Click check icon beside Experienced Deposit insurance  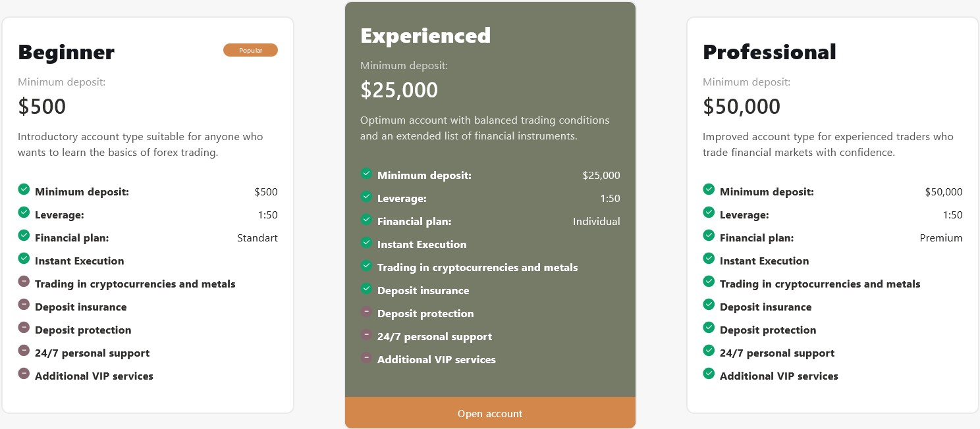point(367,288)
